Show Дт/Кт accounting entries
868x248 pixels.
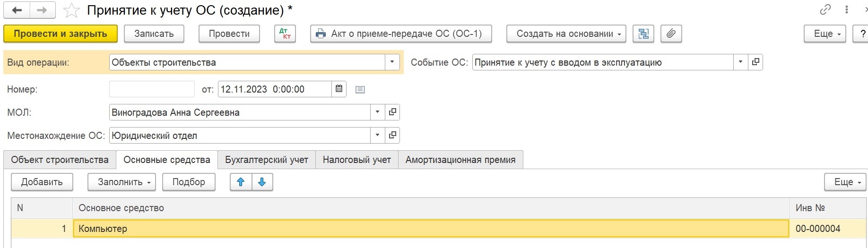285,34
